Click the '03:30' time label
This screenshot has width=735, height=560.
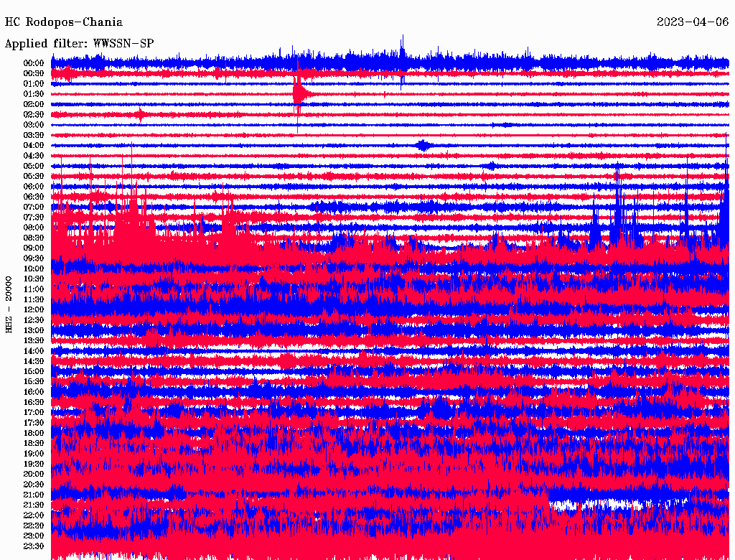(x=34, y=136)
